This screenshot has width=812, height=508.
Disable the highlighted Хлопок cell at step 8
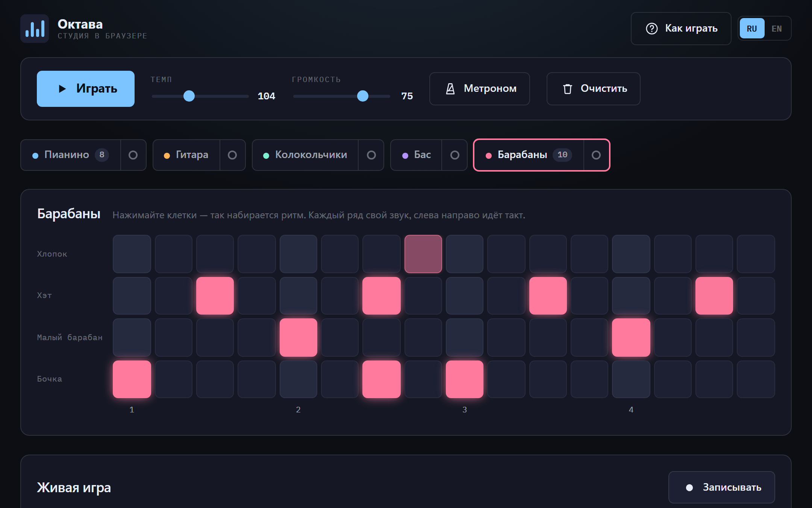pos(423,254)
